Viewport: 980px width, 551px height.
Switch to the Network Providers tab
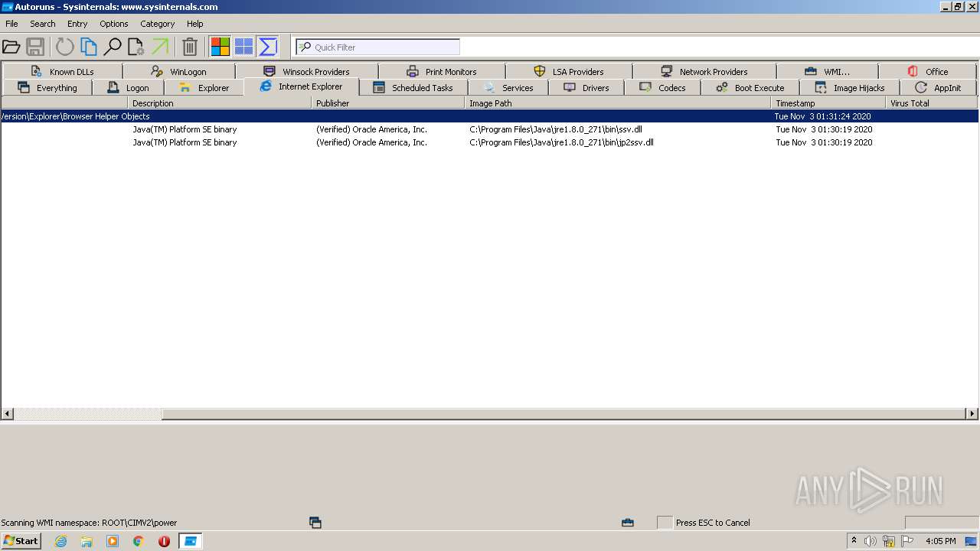click(x=704, y=71)
